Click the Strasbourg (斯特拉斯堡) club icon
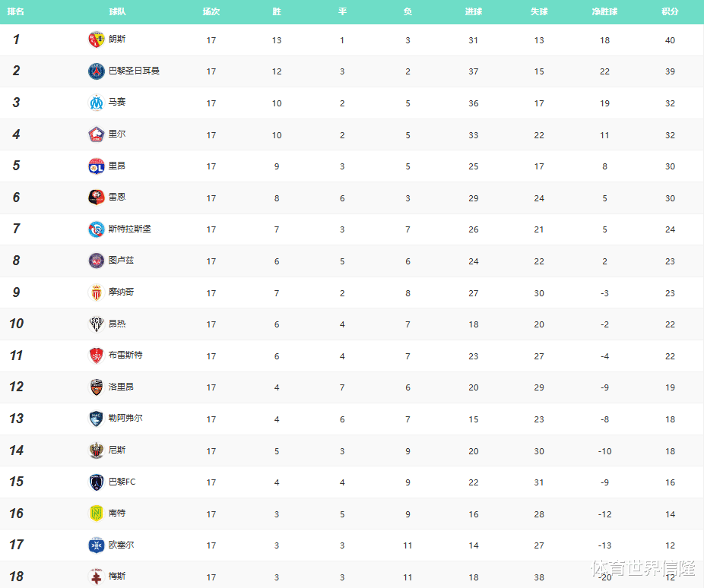704x588 pixels. tap(96, 229)
